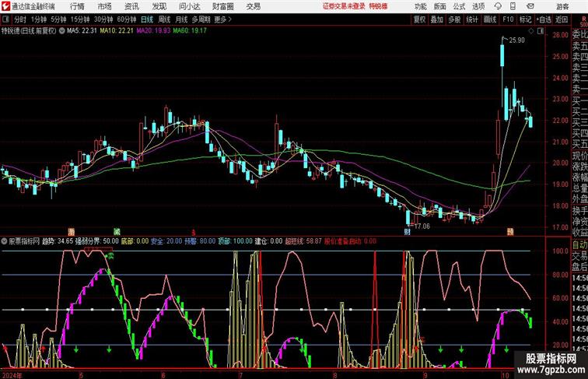The width and height of the screenshot is (588, 379).
Task: Expand the indicator dropdown next to 股票指标网
Action: (x=5, y=241)
